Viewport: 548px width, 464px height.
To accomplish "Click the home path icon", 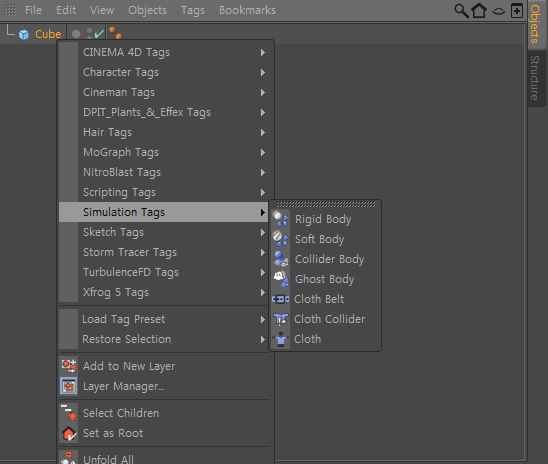I will [479, 10].
